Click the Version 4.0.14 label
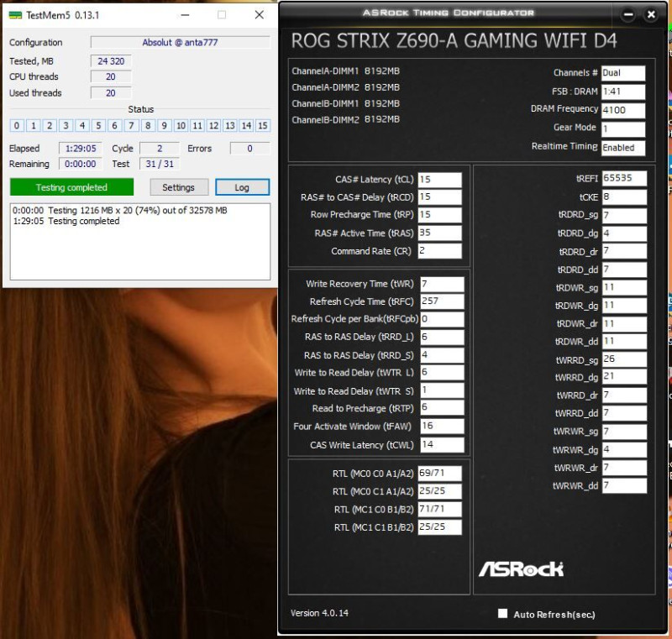 pyautogui.click(x=319, y=613)
